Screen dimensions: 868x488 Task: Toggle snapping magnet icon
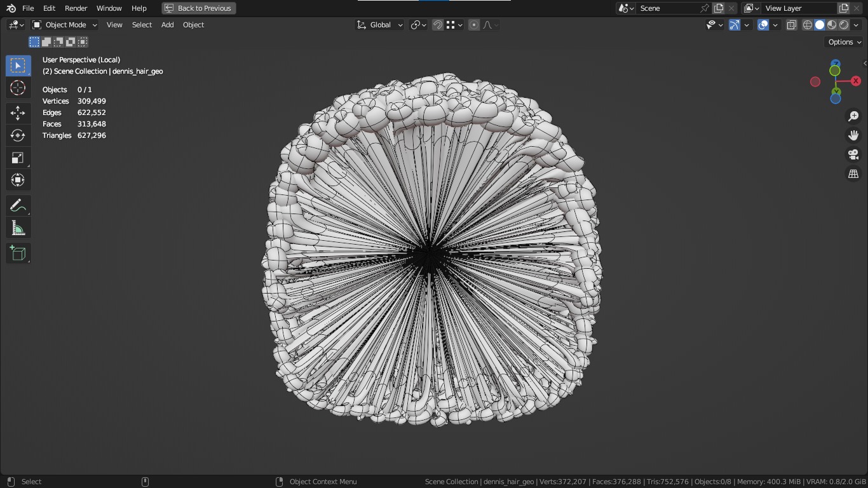coord(438,25)
